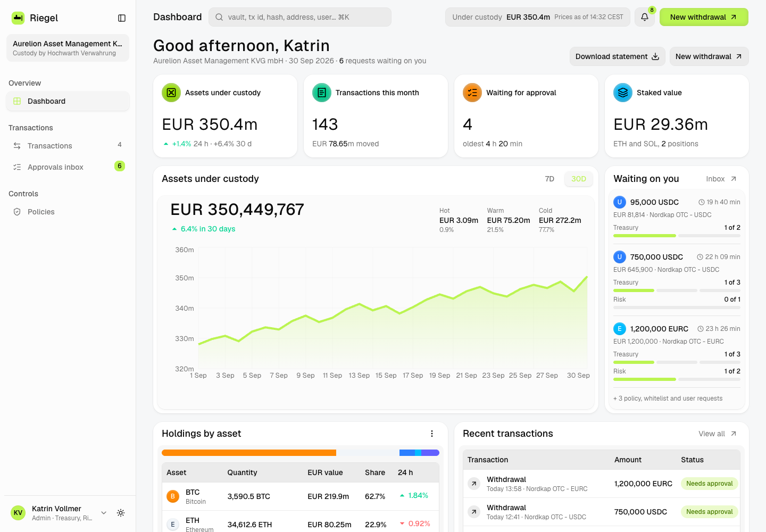
Task: Click the BTC Bitcoin asset icon
Action: click(x=173, y=496)
